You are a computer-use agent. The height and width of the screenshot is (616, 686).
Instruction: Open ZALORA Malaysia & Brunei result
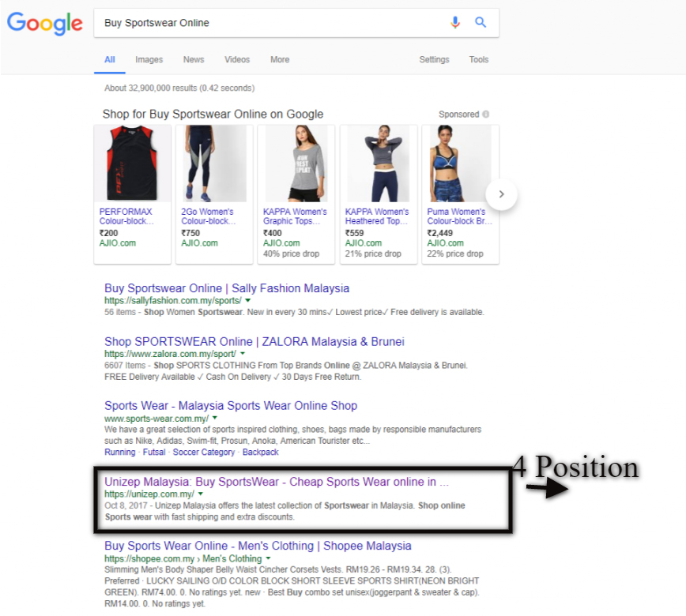point(254,342)
